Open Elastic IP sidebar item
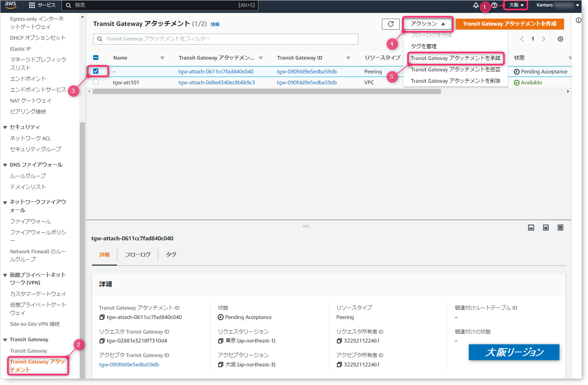Screen dimensions: 588x385 coord(21,49)
